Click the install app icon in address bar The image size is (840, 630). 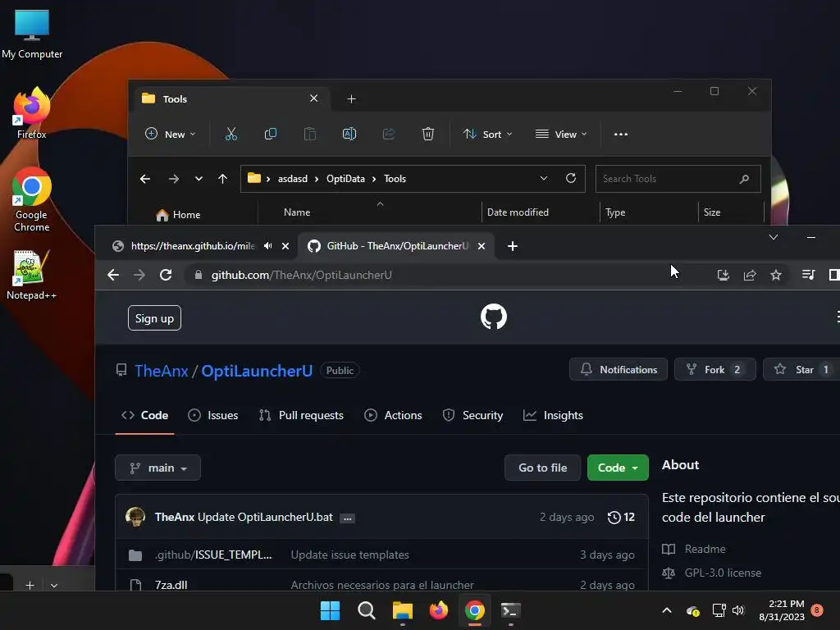tap(724, 275)
